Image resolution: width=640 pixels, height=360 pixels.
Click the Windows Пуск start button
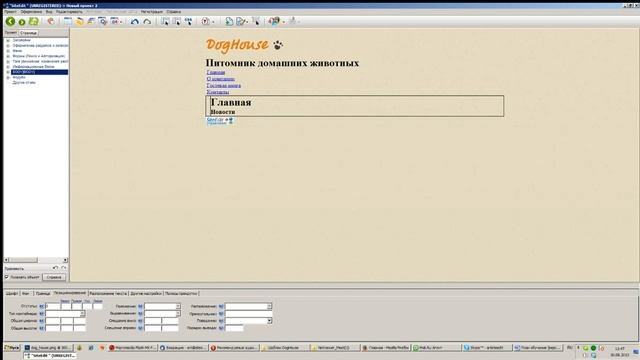click(x=12, y=348)
